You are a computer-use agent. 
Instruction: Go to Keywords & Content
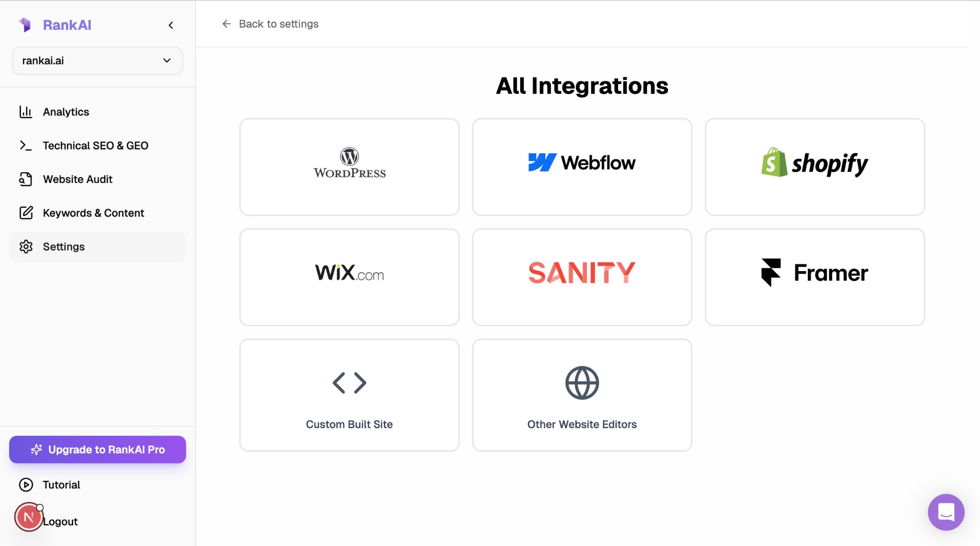[93, 213]
